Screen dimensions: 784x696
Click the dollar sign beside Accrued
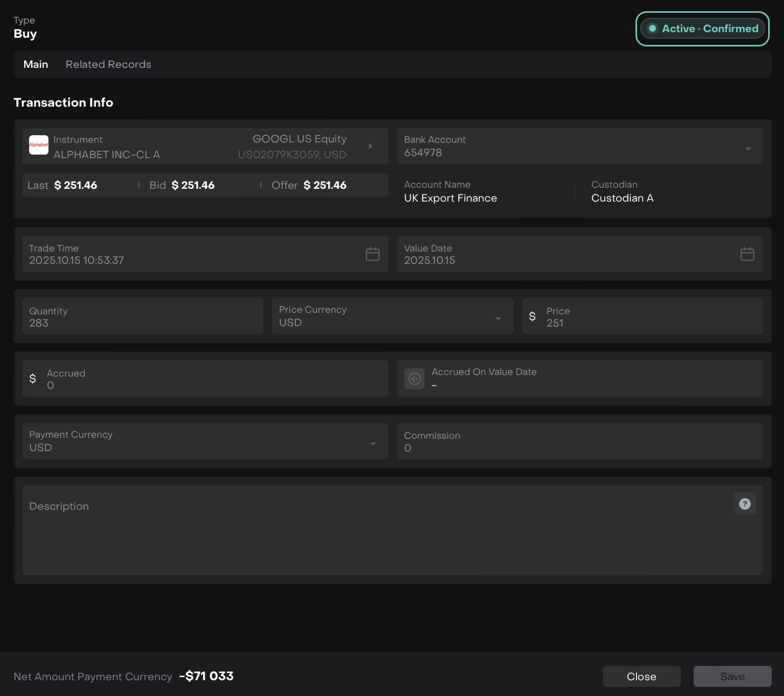tap(33, 379)
